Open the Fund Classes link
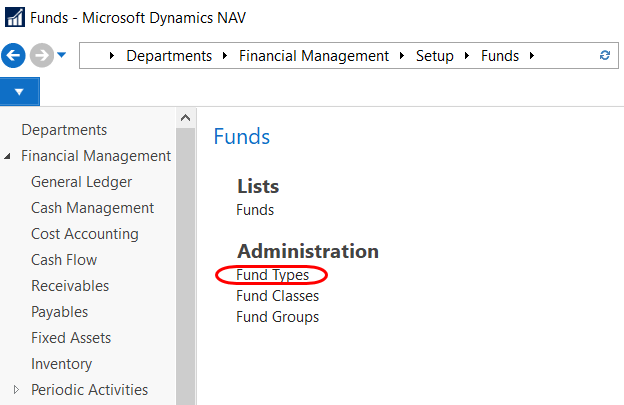Screen dimensions: 624x405 [x=277, y=296]
